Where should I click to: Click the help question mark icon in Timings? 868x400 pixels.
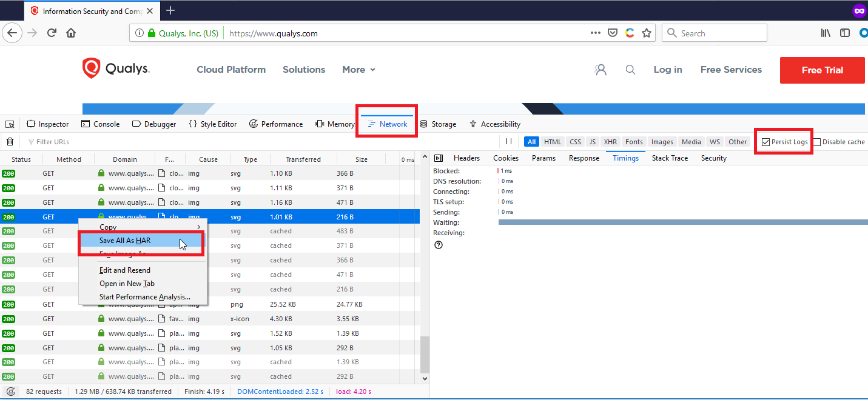[438, 244]
